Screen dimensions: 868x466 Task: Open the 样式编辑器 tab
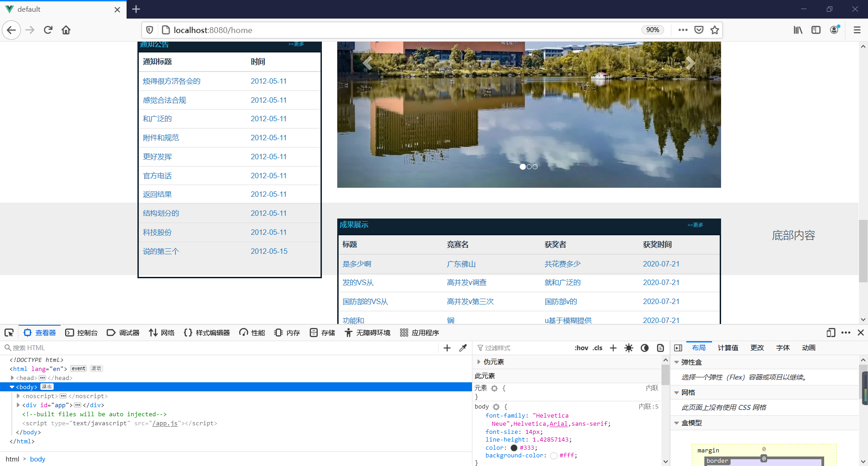pyautogui.click(x=207, y=333)
